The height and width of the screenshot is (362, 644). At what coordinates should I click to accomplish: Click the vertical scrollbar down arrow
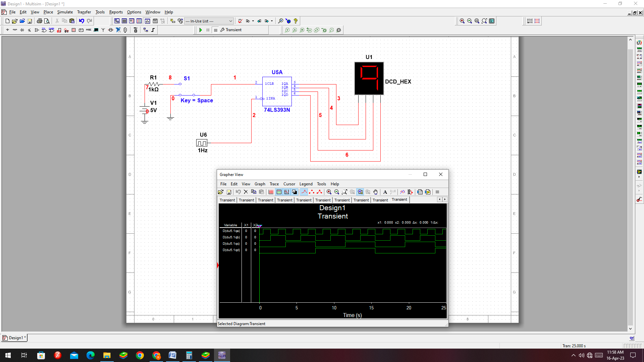630,329
